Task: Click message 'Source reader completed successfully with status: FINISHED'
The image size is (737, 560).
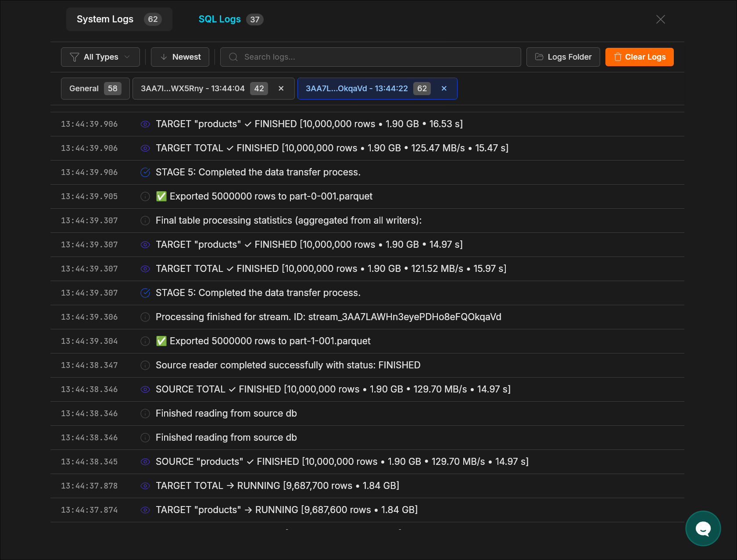Action: point(288,365)
